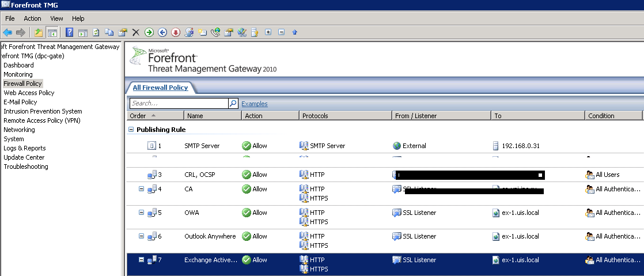The height and width of the screenshot is (276, 644).
Task: Click the SMTP Server rule row icon
Action: [151, 146]
